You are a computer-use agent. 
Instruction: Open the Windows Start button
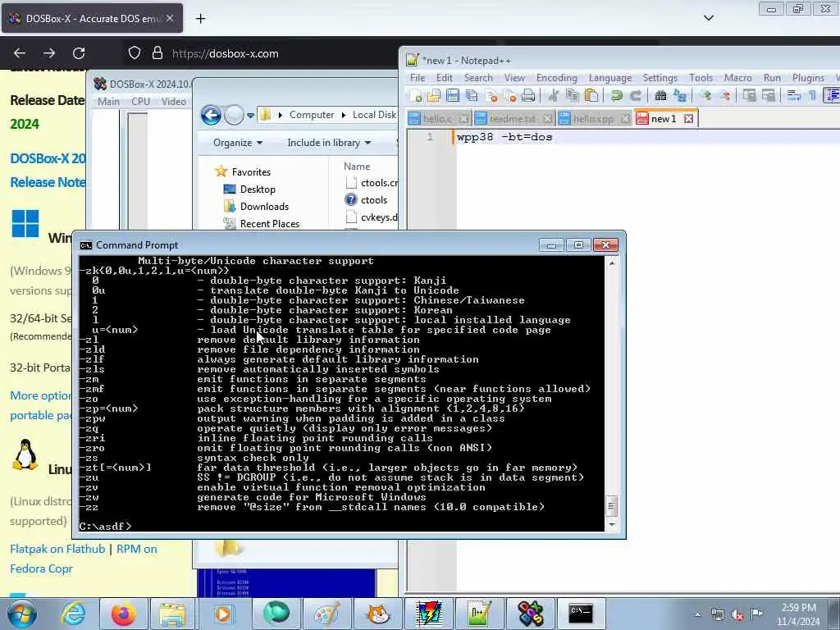22,614
